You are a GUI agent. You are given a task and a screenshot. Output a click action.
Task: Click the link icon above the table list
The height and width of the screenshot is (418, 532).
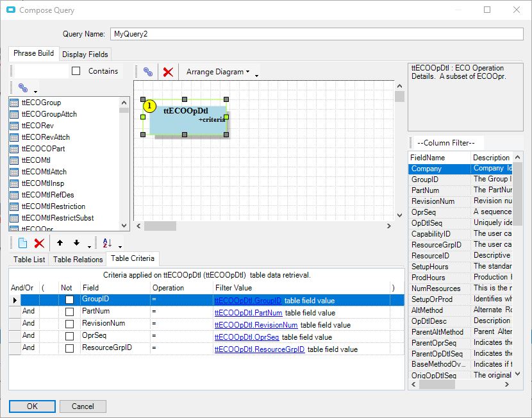(23, 88)
